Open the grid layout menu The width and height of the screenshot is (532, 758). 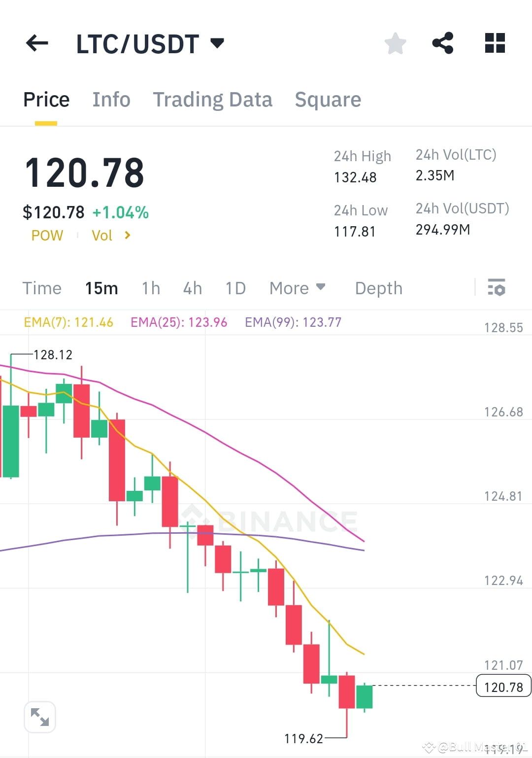(495, 43)
